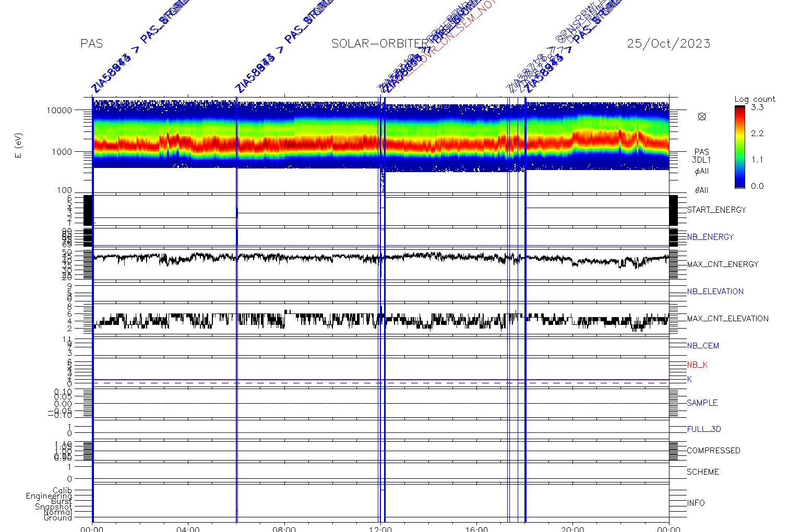Click the SOLAR-ORBITER title
The image size is (789, 532).
[x=380, y=44]
